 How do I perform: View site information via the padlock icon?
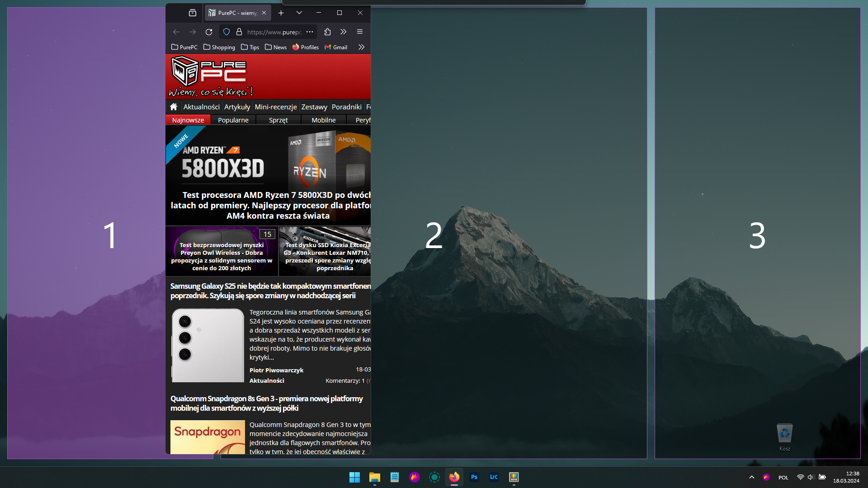[x=239, y=32]
